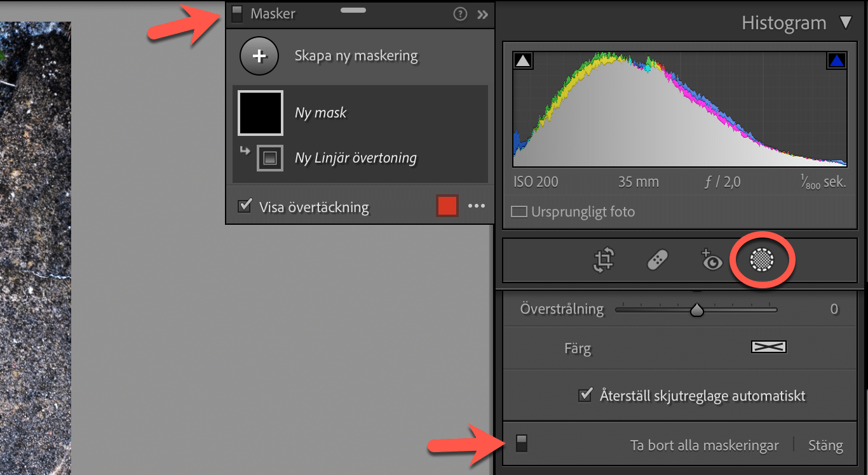Collapse Masker panel with double chevron

point(483,14)
